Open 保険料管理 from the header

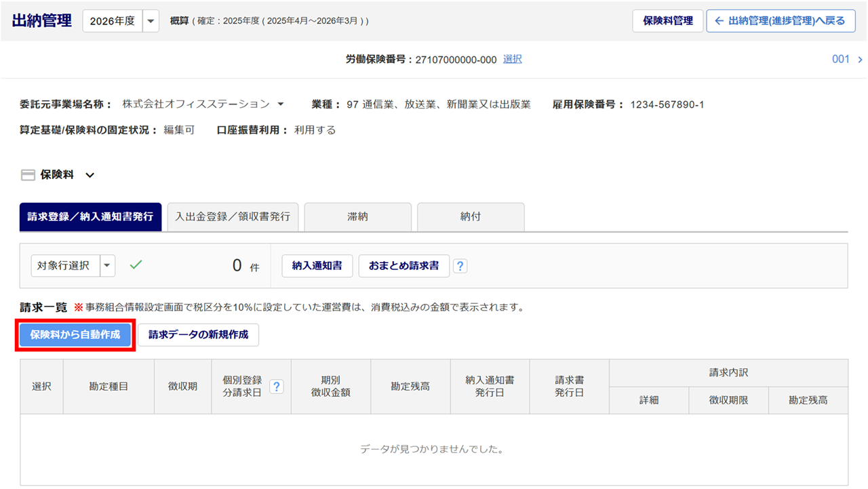(667, 21)
